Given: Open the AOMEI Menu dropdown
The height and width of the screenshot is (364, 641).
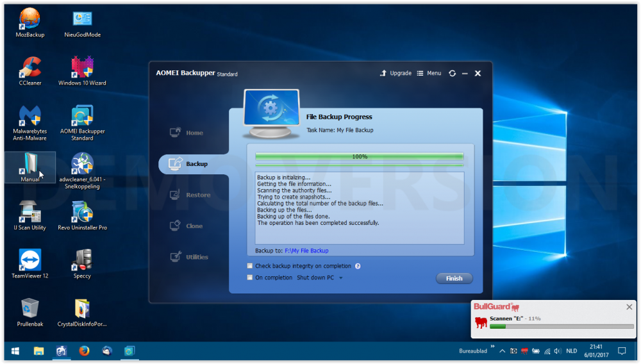Looking at the screenshot, I should [x=429, y=73].
